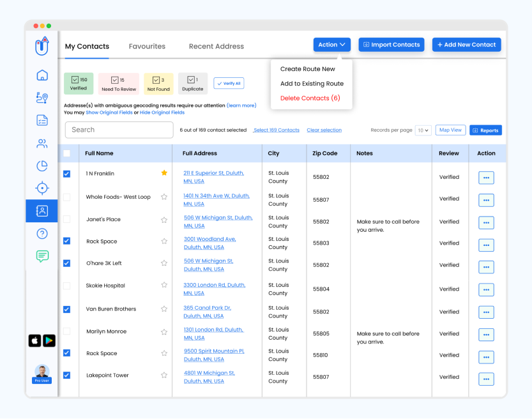Star the Whole Foods- West Loop contact
The image size is (532, 419).
(164, 197)
